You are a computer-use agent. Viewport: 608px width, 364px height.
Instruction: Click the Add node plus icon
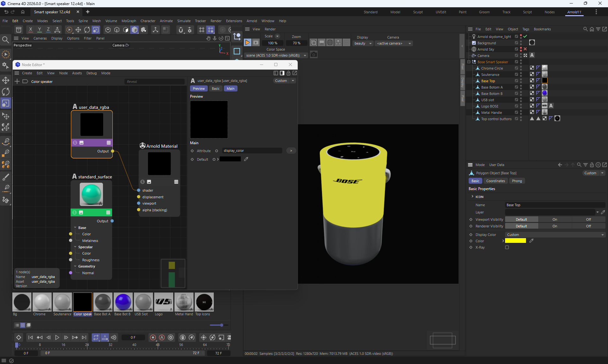pos(17,81)
